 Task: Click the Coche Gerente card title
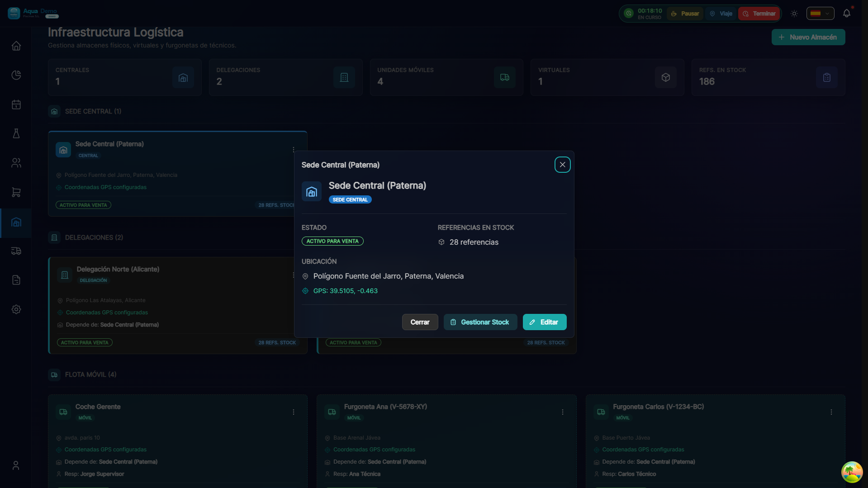coord(98,407)
